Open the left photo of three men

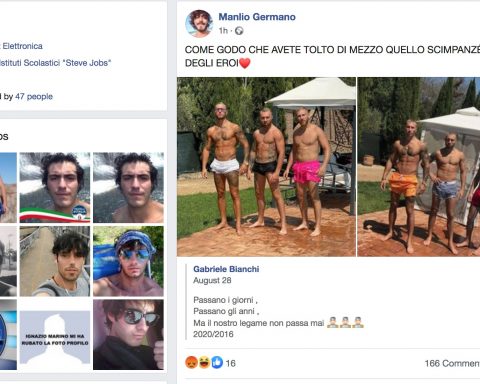pyautogui.click(x=266, y=167)
